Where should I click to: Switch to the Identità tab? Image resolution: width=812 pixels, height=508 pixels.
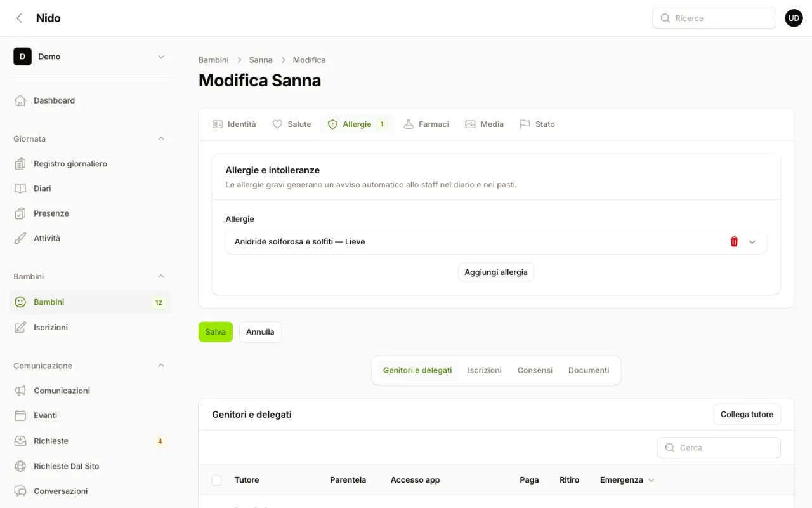[234, 124]
